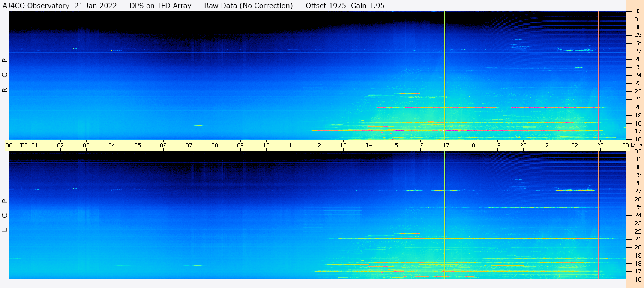Select the 27 MHz label on RCP frequency scale
644x288 pixels.
coord(638,51)
